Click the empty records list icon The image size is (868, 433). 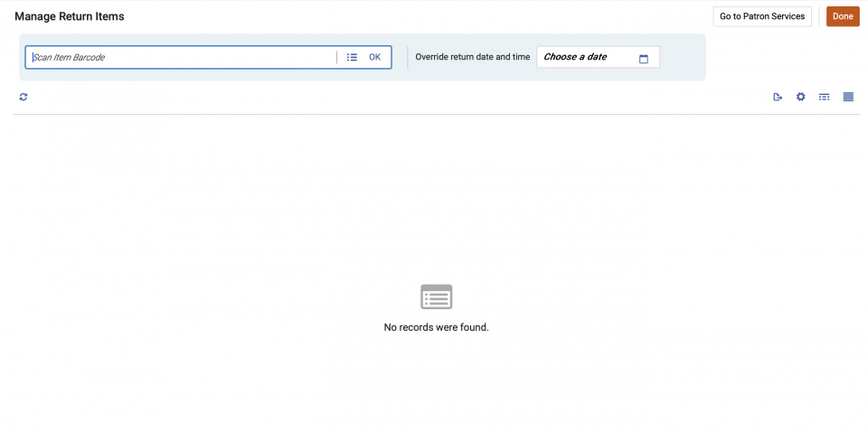point(436,297)
